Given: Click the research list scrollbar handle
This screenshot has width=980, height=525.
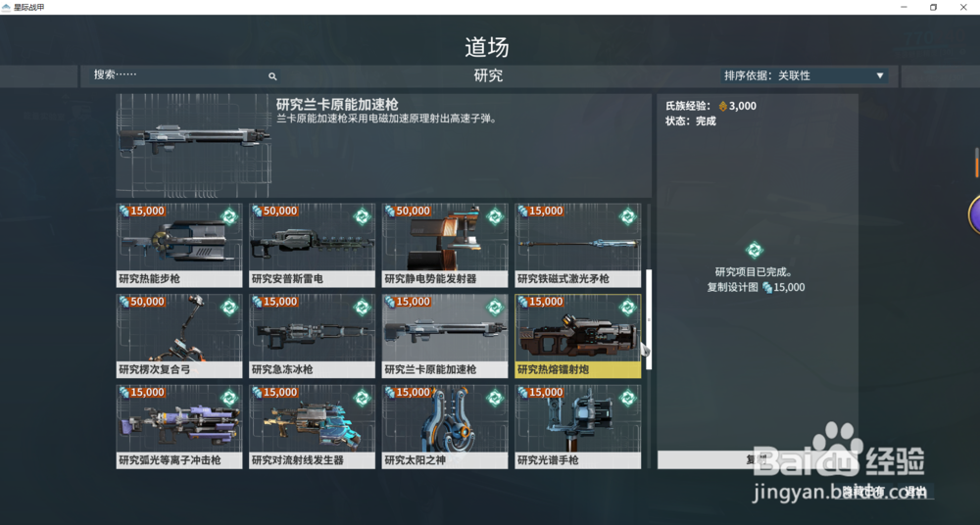Looking at the screenshot, I should pyautogui.click(x=648, y=319).
